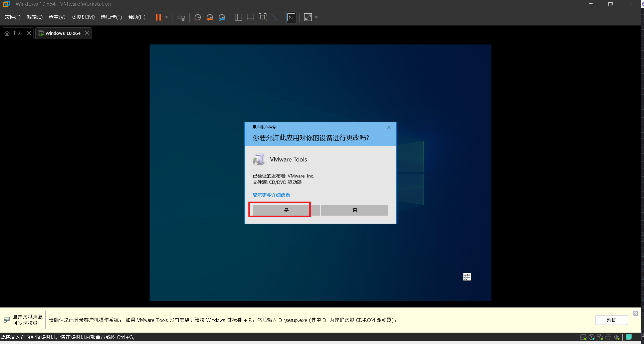
Task: Close the 主页 tab
Action: point(29,33)
